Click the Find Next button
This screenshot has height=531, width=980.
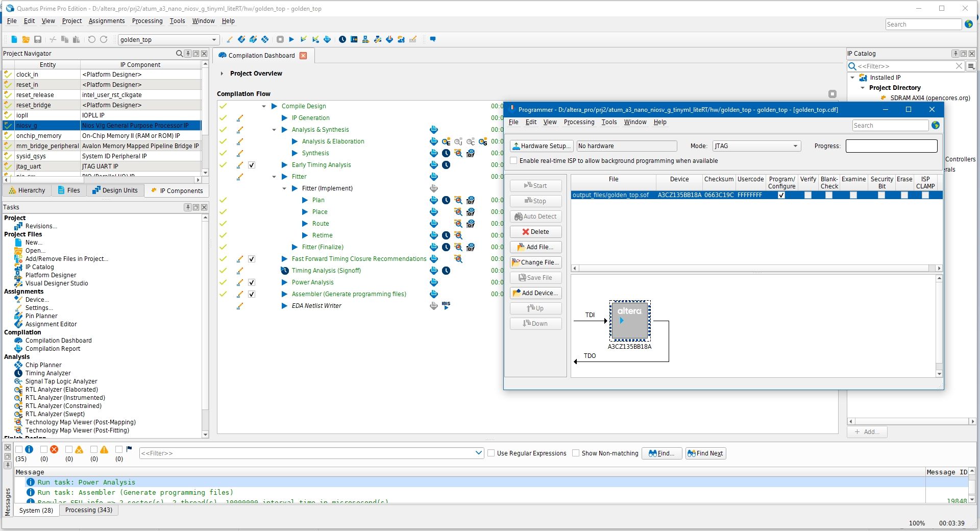point(705,453)
